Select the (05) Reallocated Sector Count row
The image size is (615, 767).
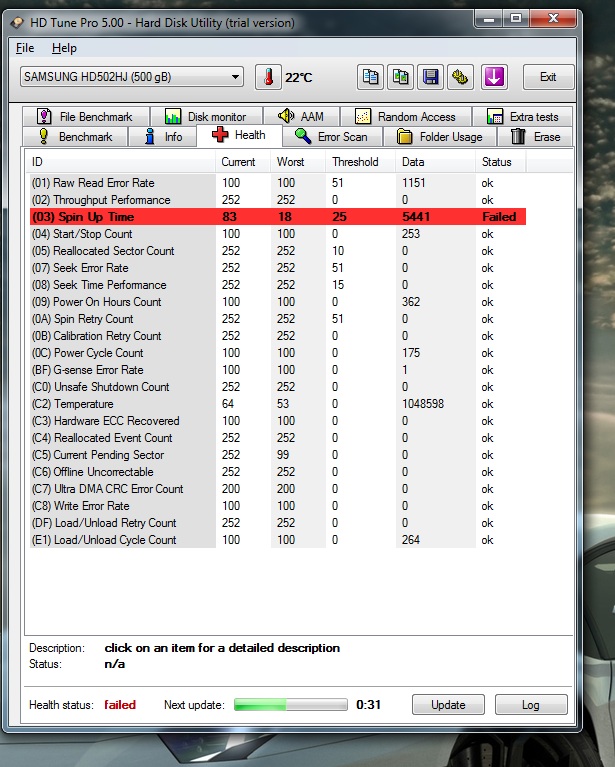[x=278, y=251]
